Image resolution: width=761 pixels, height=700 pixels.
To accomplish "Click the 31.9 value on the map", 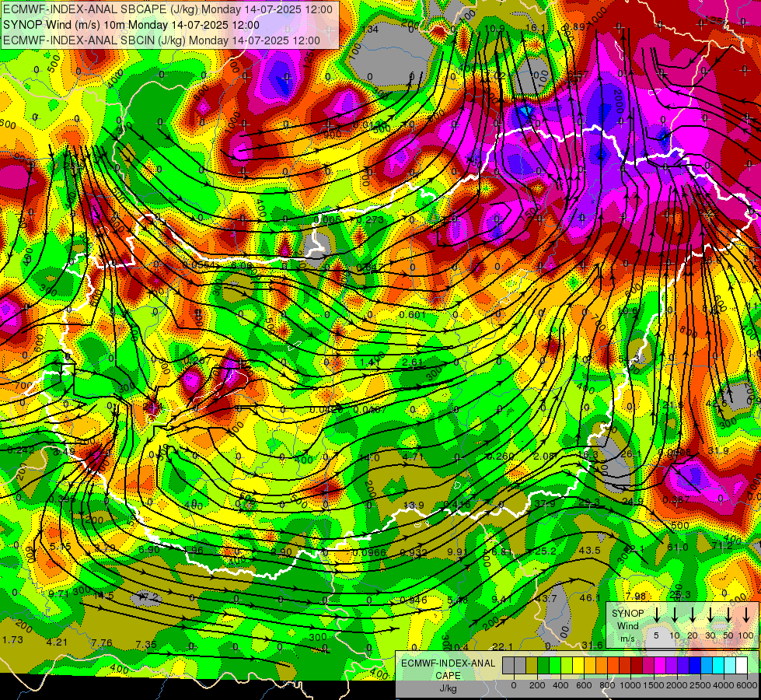I will point(718,451).
